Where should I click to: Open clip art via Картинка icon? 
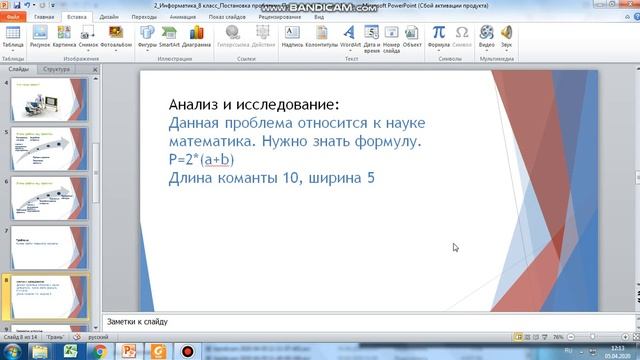tap(64, 32)
